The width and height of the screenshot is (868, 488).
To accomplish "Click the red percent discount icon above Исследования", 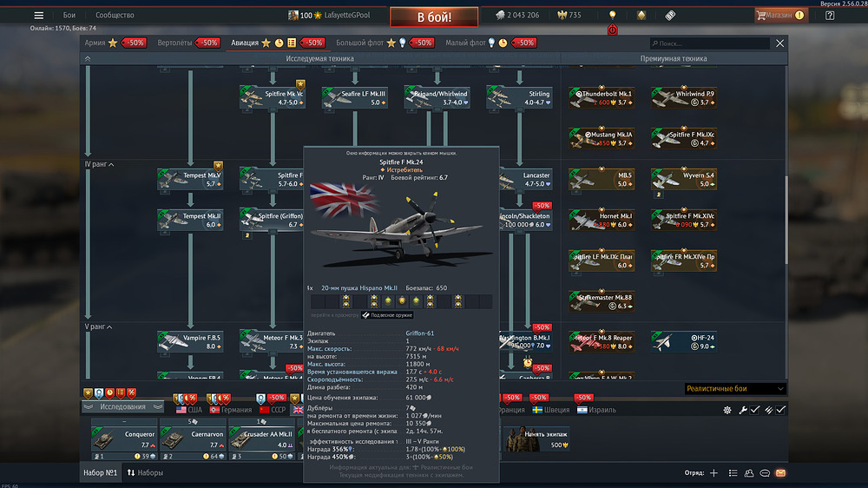I will (x=131, y=393).
